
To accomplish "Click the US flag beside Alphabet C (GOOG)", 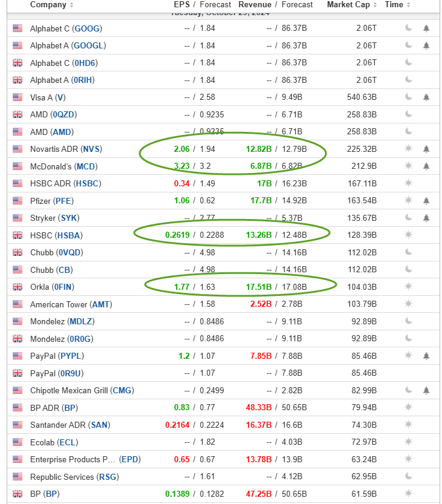I will 18,28.
